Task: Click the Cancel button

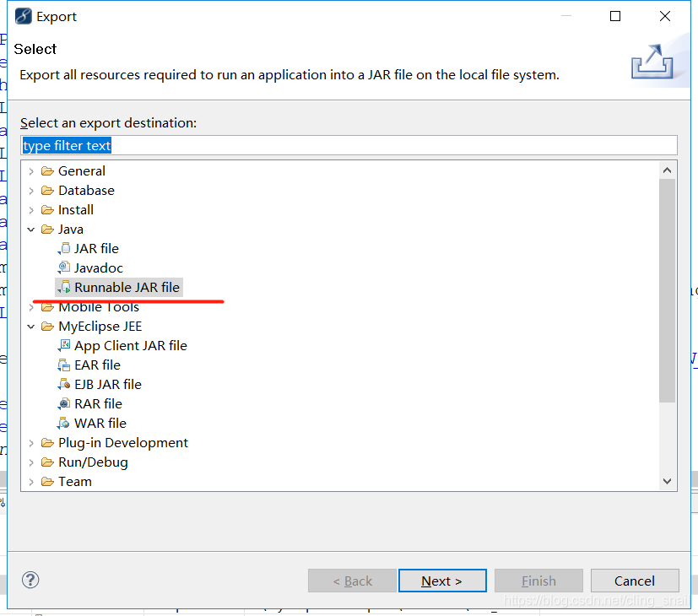Action: click(635, 581)
